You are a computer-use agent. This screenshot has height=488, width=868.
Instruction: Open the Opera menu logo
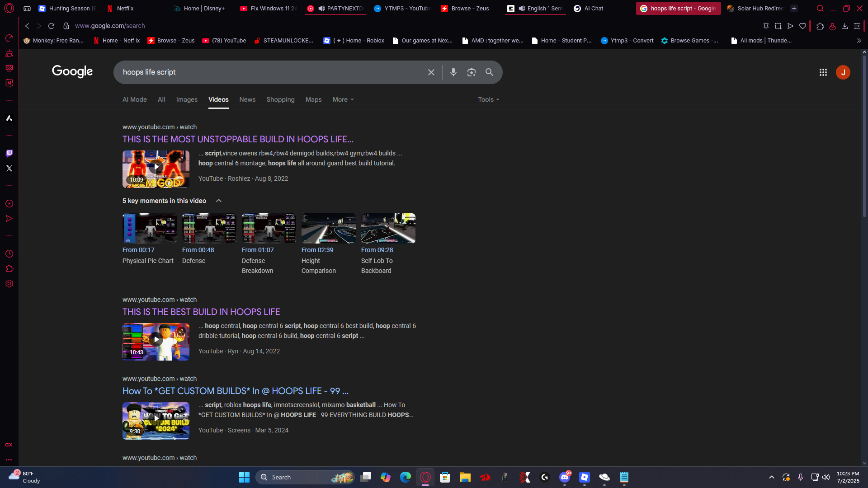9,8
